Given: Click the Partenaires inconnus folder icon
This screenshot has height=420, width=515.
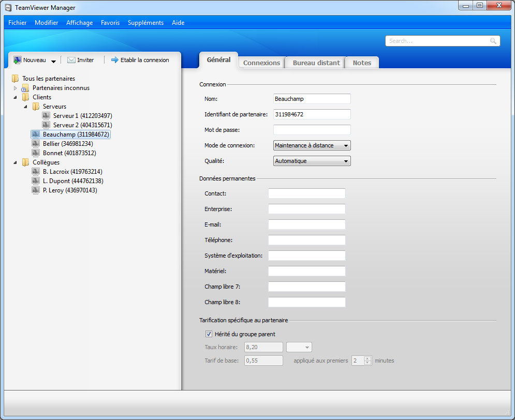Looking at the screenshot, I should [x=25, y=88].
